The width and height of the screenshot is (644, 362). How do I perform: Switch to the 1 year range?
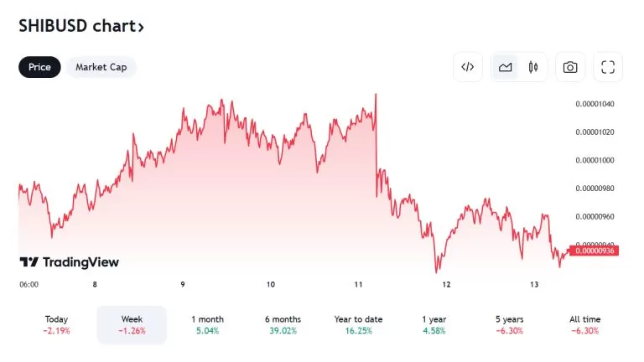(x=434, y=324)
